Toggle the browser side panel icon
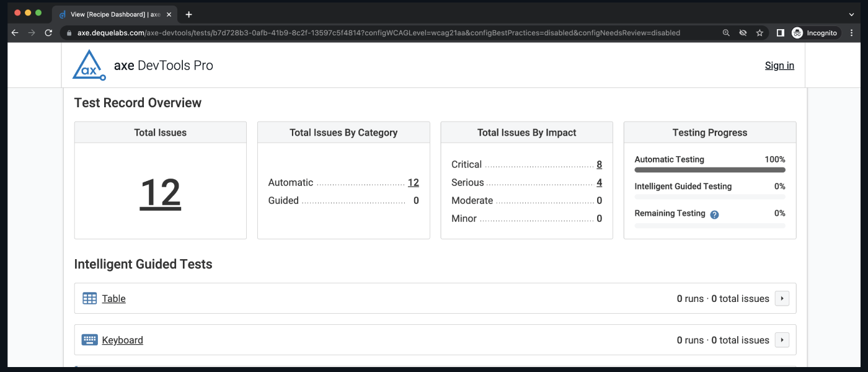The width and height of the screenshot is (868, 372). click(x=781, y=33)
